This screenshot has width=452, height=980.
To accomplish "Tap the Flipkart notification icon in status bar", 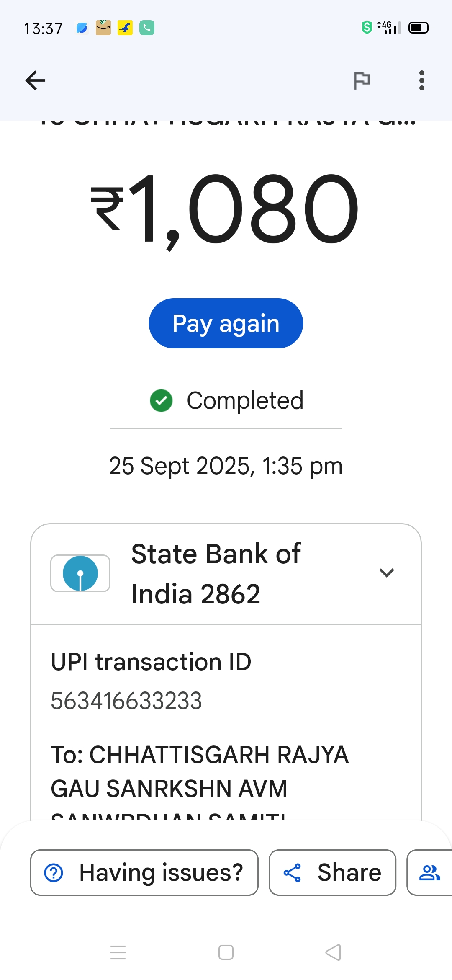I will [x=125, y=28].
